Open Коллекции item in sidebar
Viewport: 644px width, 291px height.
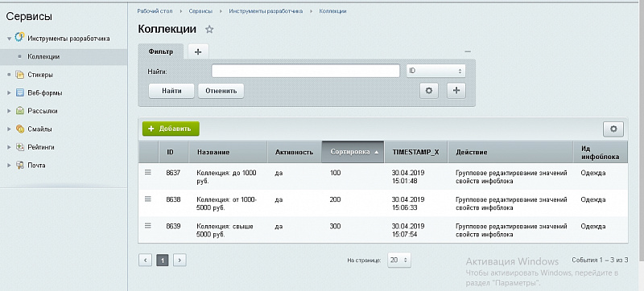[x=43, y=56]
